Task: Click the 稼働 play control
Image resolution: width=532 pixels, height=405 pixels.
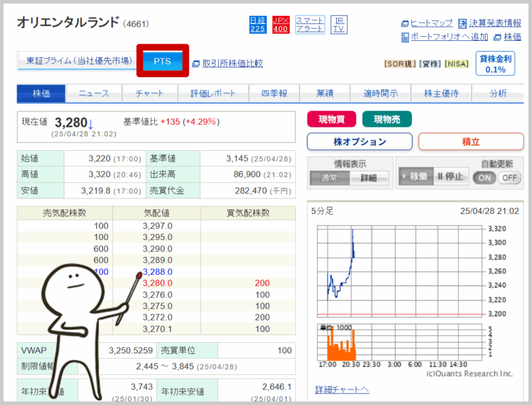Action: click(x=416, y=177)
